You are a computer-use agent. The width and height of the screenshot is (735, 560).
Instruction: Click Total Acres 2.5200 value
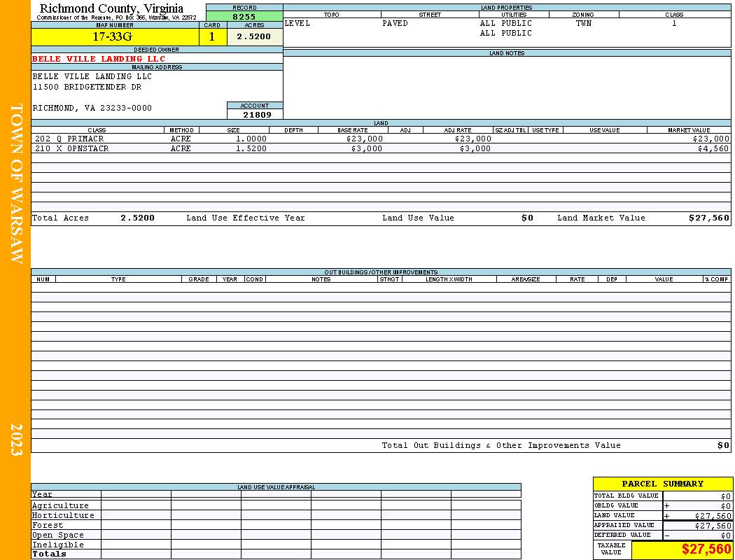[x=137, y=218]
